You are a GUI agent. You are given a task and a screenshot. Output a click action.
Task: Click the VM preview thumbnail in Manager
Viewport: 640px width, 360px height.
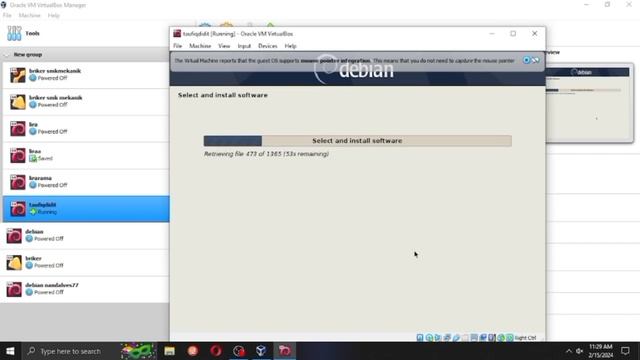pos(589,102)
